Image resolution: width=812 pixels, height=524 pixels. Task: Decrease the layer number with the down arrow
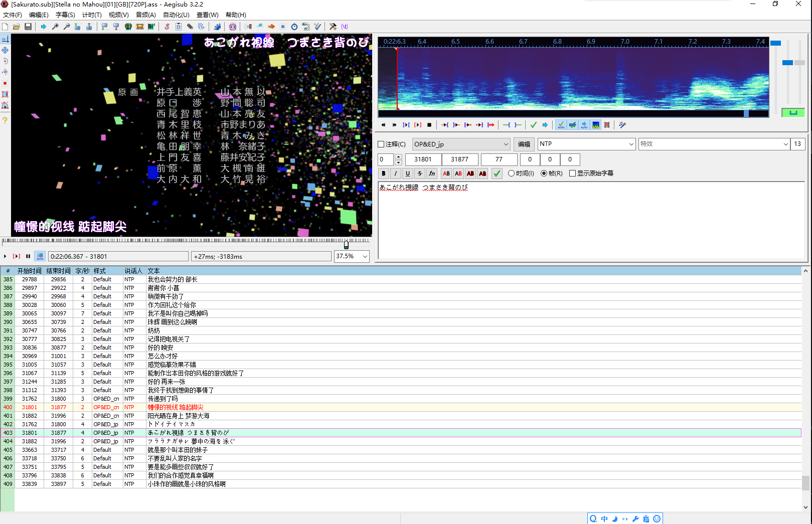(398, 162)
